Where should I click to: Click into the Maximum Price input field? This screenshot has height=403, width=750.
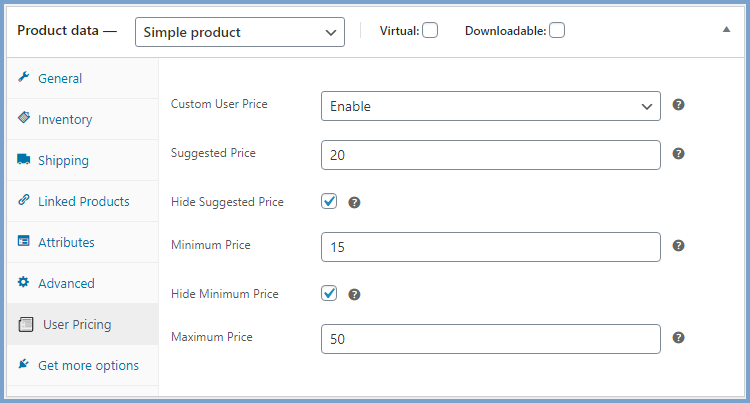tap(491, 339)
